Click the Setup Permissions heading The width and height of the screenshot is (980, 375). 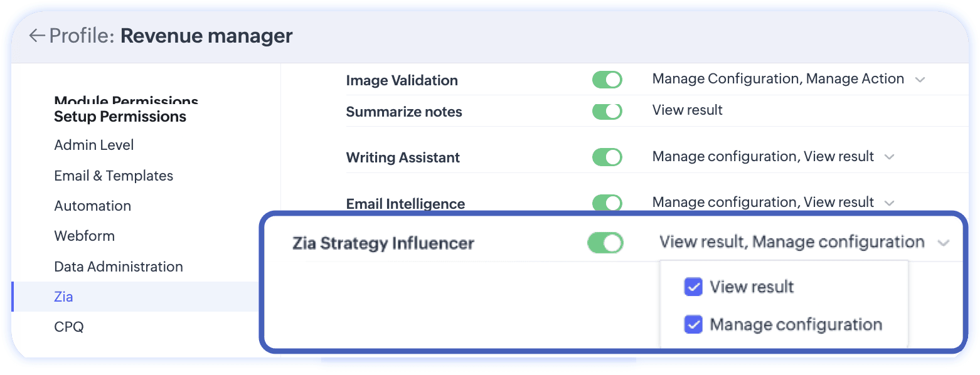click(120, 117)
